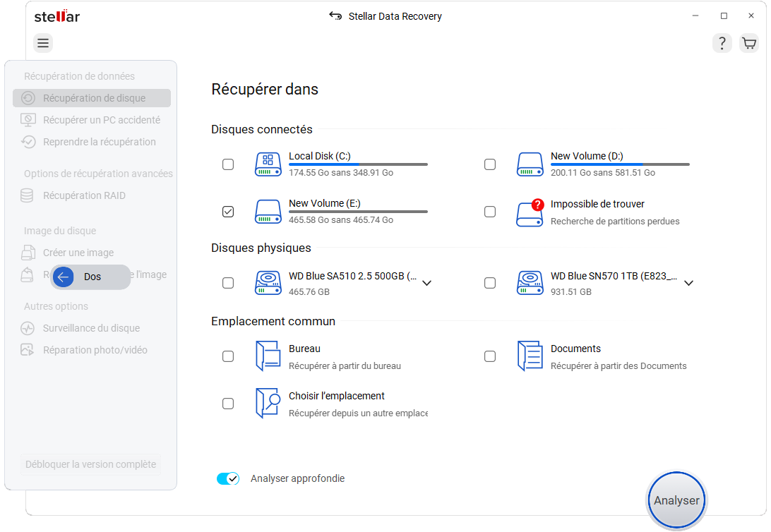771x532 pixels.
Task: Click the lost partition drive icon
Action: [530, 213]
